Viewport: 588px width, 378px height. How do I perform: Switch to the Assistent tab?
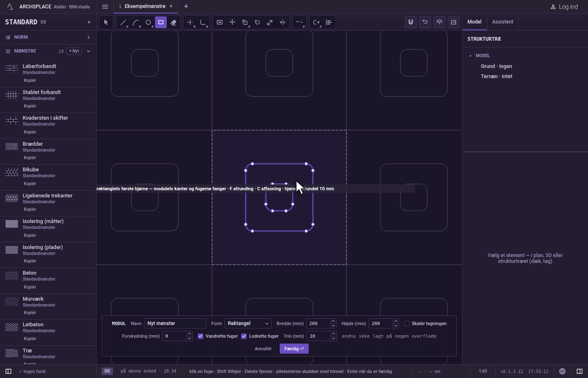(x=503, y=22)
